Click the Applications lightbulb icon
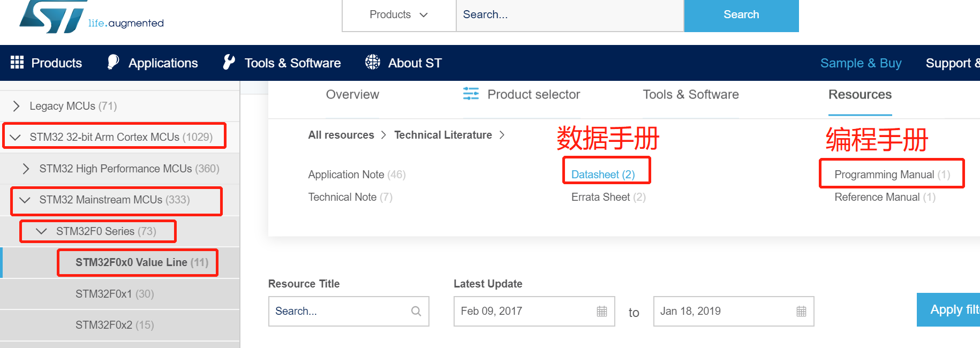 (x=113, y=62)
